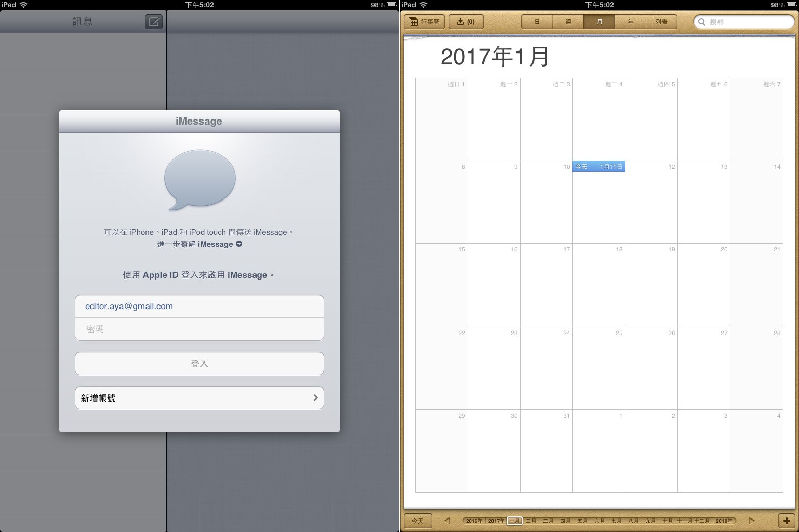Viewport: 799px width, 532px height.
Task: Open the invitations inbox (0) button
Action: pos(465,22)
